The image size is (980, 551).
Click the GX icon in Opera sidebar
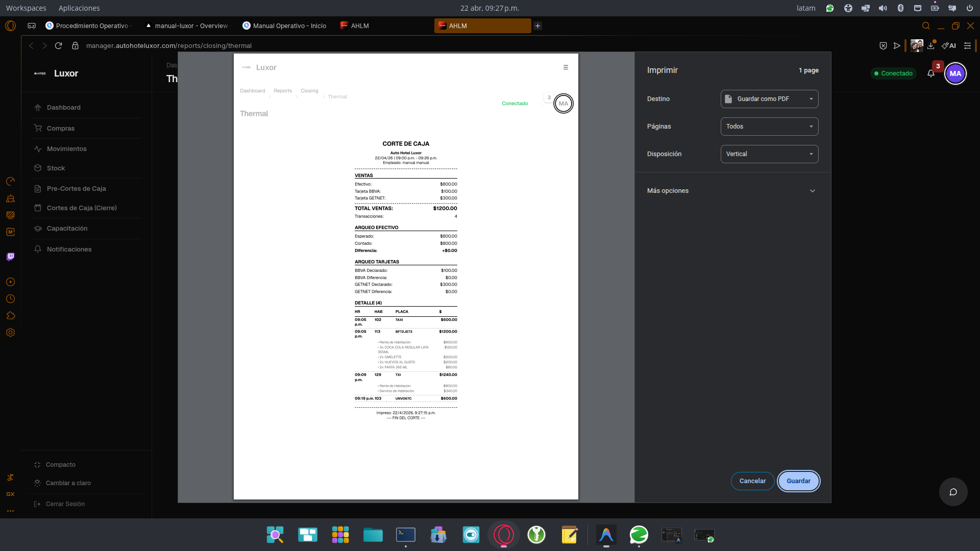[10, 494]
